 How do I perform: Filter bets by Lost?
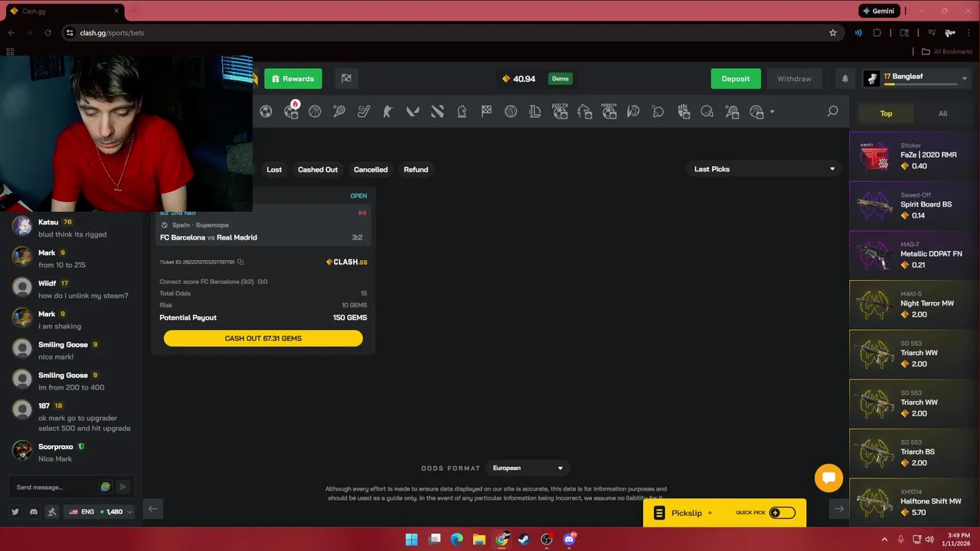[x=274, y=169]
